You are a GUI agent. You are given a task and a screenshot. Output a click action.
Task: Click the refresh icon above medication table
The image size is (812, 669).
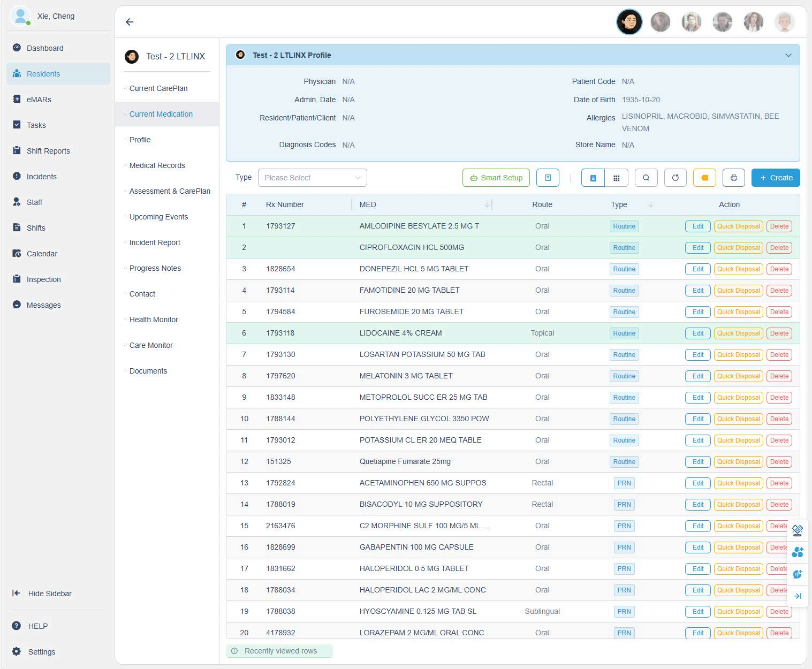pyautogui.click(x=675, y=178)
